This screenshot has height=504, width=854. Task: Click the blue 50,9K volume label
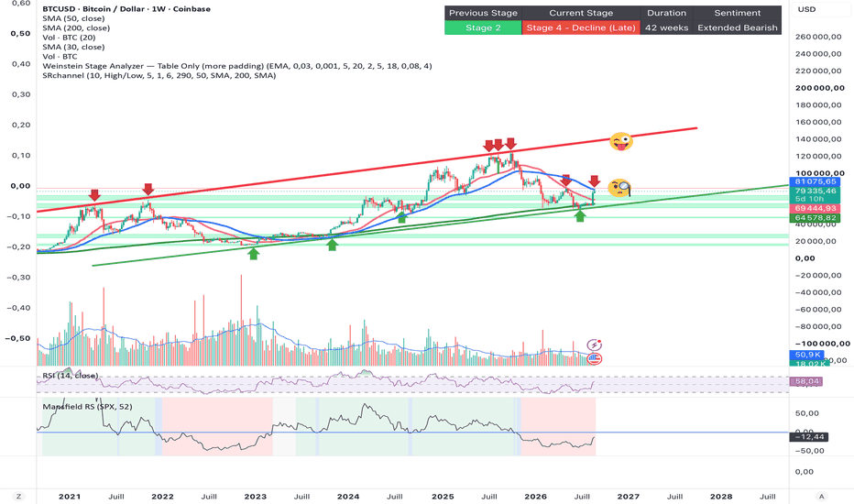coord(807,355)
